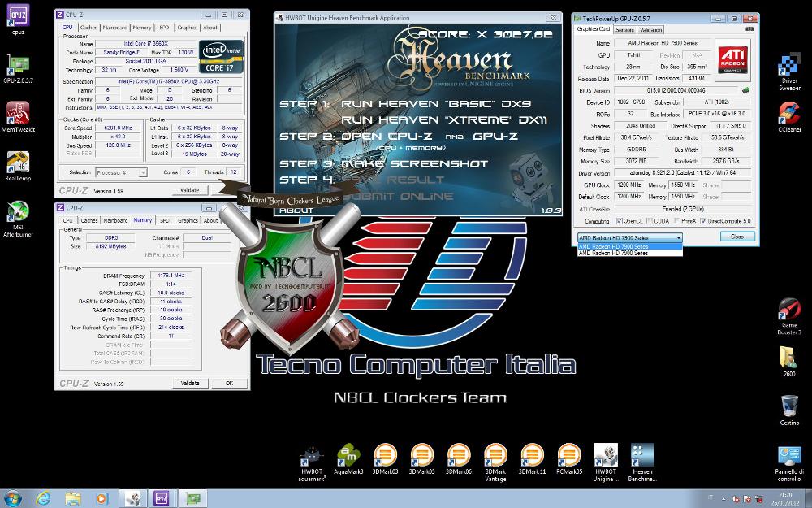Open Pannello di controllo desktop icon
The width and height of the screenshot is (812, 508).
[x=789, y=463]
